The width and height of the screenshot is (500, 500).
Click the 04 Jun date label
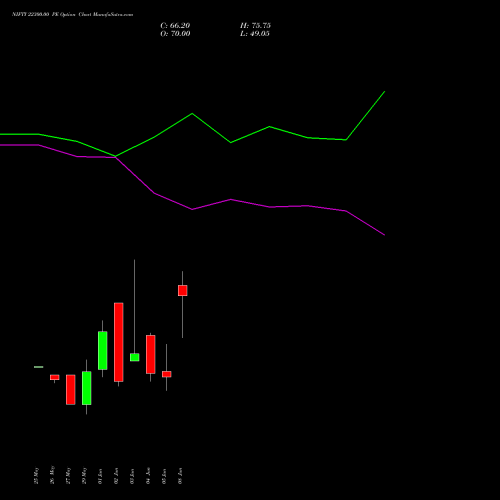pyautogui.click(x=148, y=476)
